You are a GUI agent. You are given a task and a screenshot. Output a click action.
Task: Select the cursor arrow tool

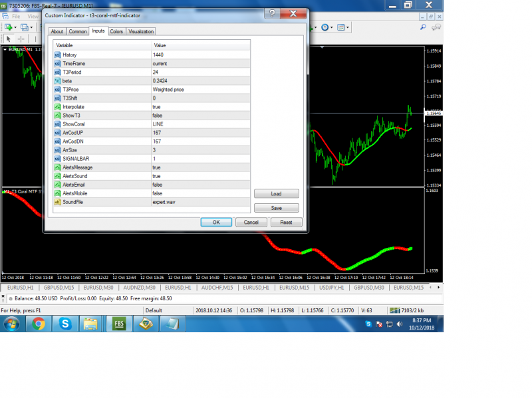pos(9,39)
